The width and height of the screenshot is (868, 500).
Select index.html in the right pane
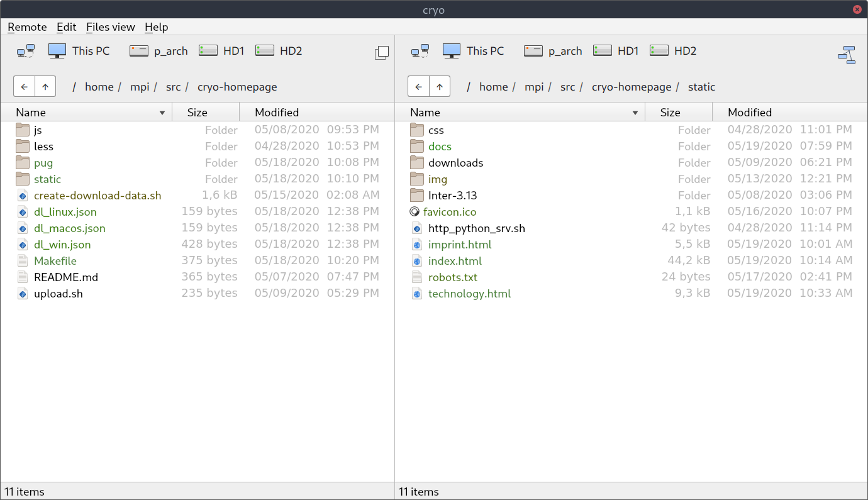point(455,260)
